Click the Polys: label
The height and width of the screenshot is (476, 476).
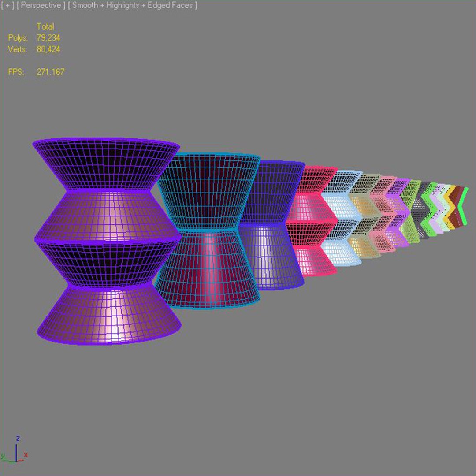(x=18, y=38)
